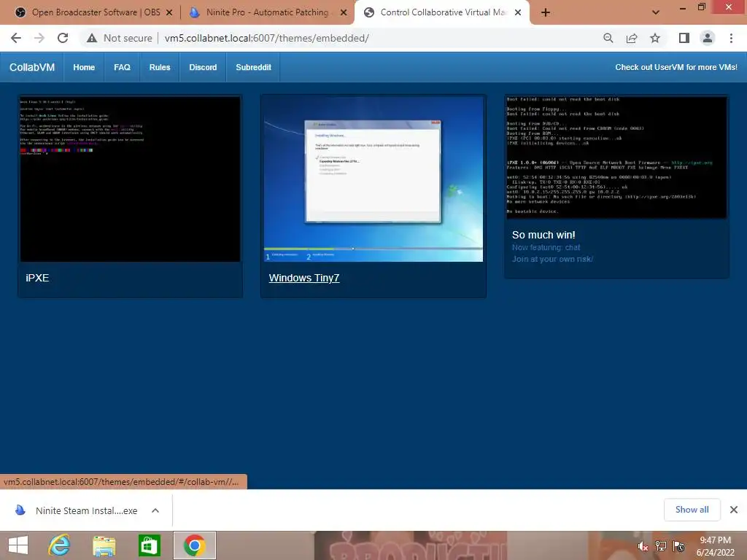Click Show all downloads button
The image size is (747, 560).
692,510
